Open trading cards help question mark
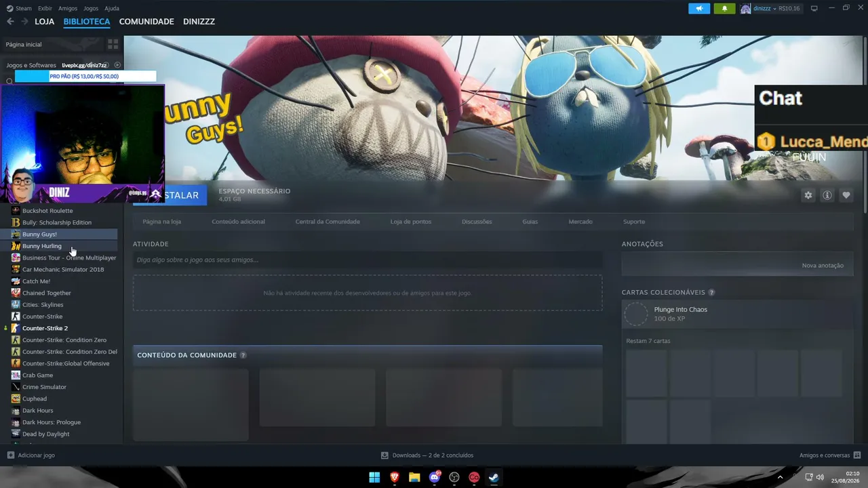This screenshot has height=488, width=868. 711,292
